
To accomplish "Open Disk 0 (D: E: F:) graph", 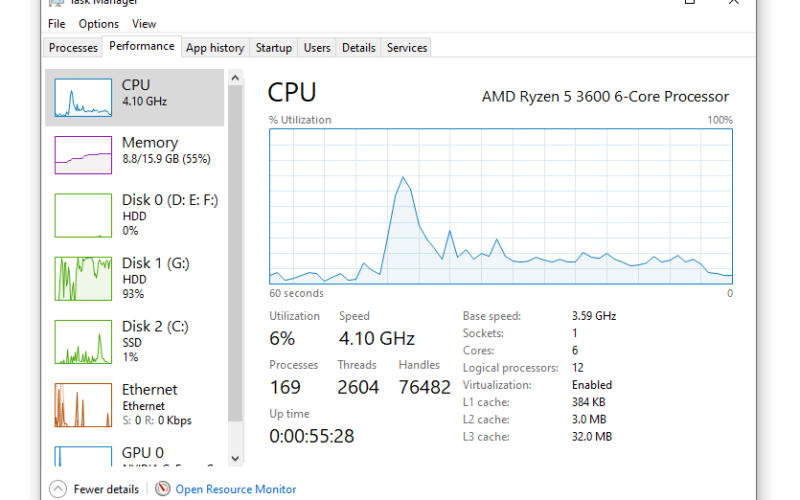I will click(83, 215).
